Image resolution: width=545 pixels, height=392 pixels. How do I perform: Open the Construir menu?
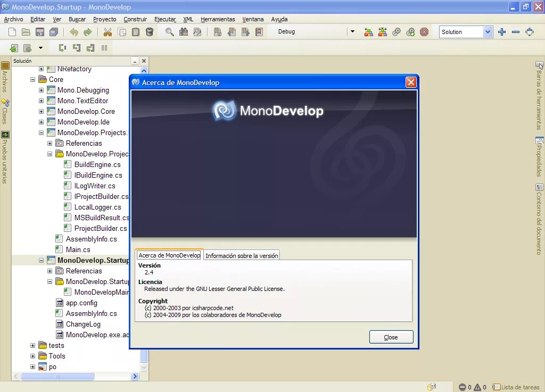[135, 19]
